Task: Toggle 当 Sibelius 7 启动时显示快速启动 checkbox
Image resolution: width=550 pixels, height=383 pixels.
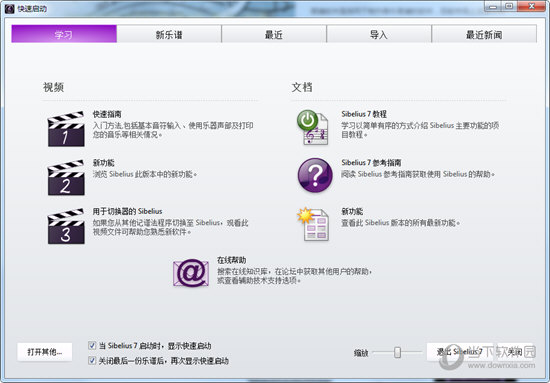Action: click(92, 345)
